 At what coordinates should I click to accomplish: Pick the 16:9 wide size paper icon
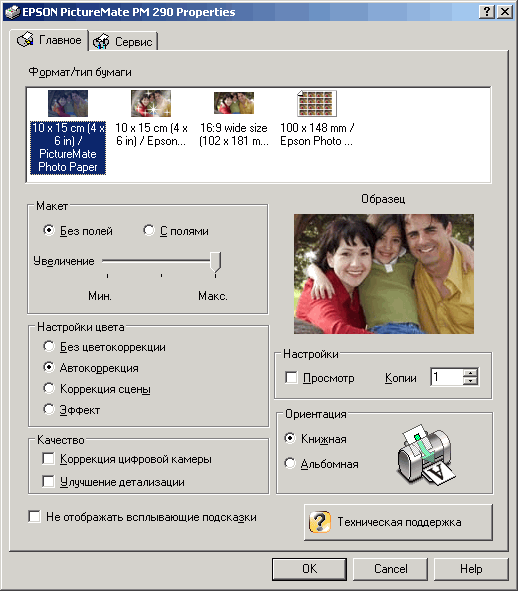pyautogui.click(x=234, y=103)
